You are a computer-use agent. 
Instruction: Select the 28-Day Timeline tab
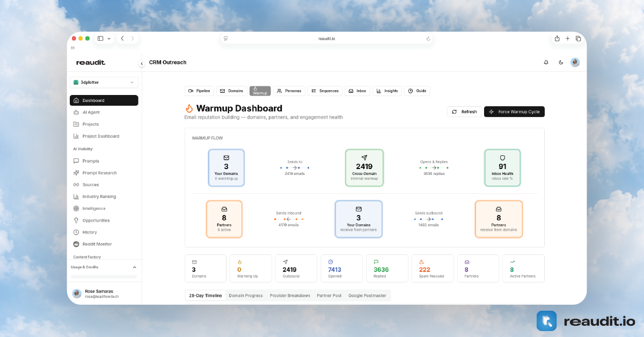tap(206, 296)
